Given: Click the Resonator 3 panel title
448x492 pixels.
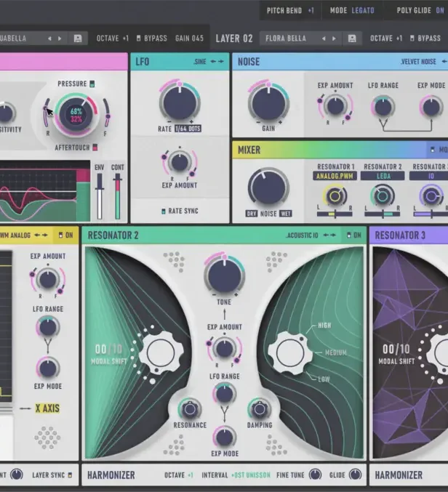Looking at the screenshot, I should [400, 235].
